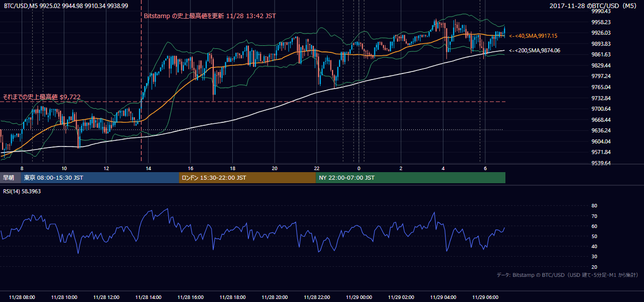Click the 11/29 06:00 time axis label

485,297
